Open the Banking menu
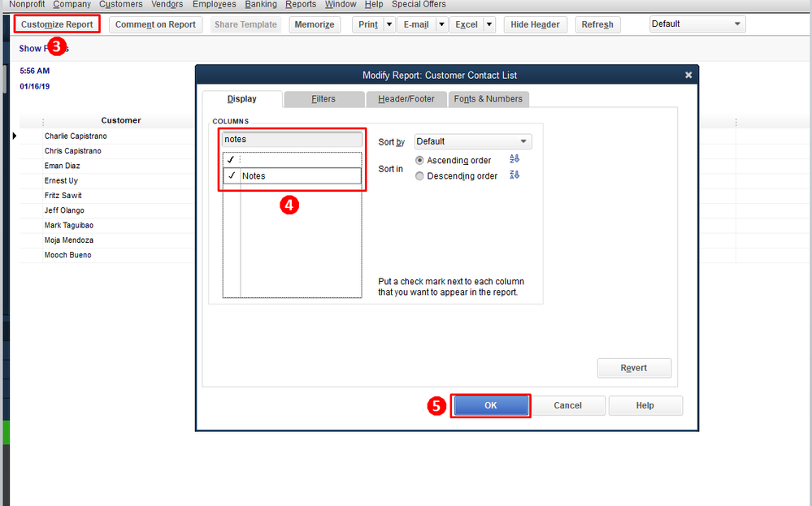This screenshot has height=506, width=812. 261,4
